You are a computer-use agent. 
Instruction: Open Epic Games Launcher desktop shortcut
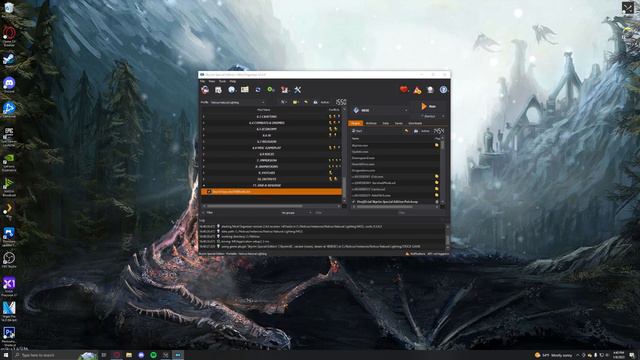9,136
